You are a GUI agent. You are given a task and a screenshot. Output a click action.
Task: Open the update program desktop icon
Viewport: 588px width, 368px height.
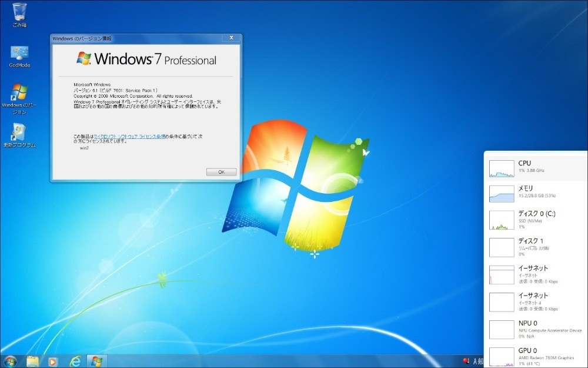[19, 135]
